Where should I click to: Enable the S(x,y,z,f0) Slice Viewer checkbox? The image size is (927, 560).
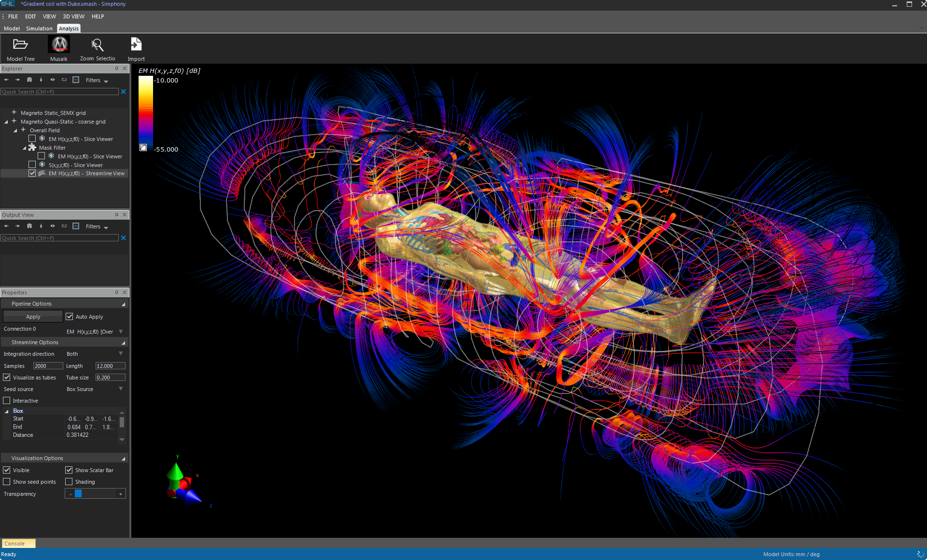pyautogui.click(x=32, y=165)
